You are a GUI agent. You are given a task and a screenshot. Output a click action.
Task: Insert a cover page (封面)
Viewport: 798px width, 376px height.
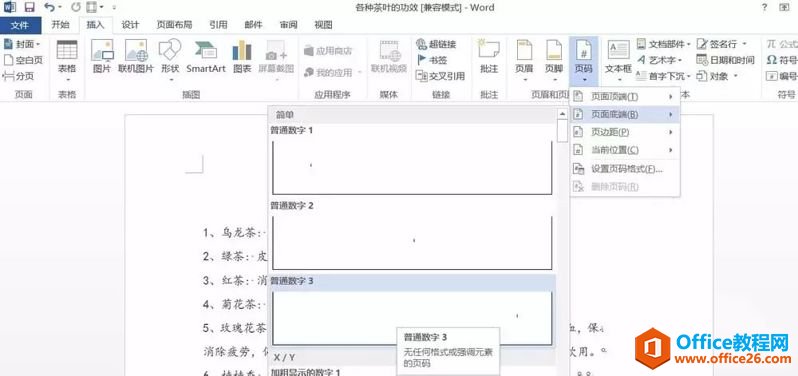pos(22,44)
